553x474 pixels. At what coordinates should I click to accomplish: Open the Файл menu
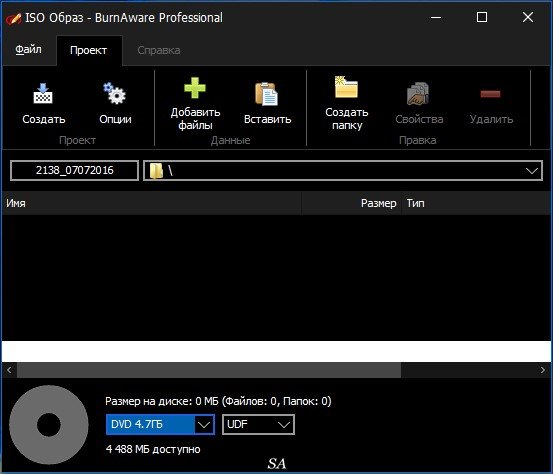click(x=28, y=50)
